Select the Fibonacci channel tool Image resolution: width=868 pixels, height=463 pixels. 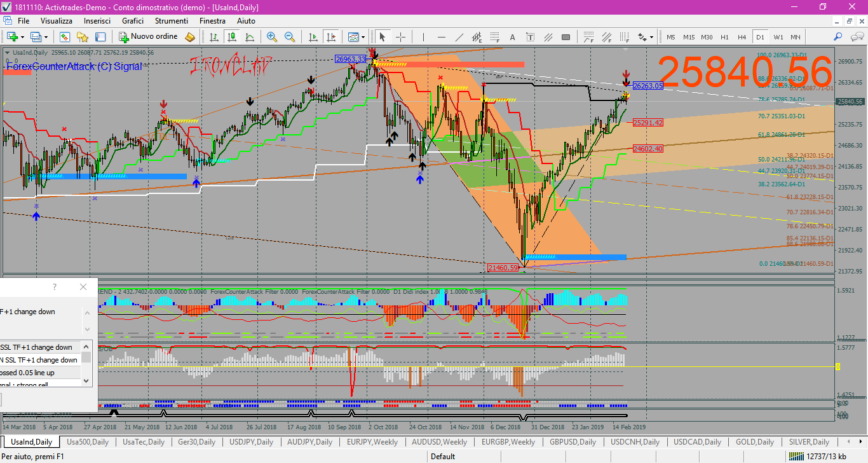point(607,37)
